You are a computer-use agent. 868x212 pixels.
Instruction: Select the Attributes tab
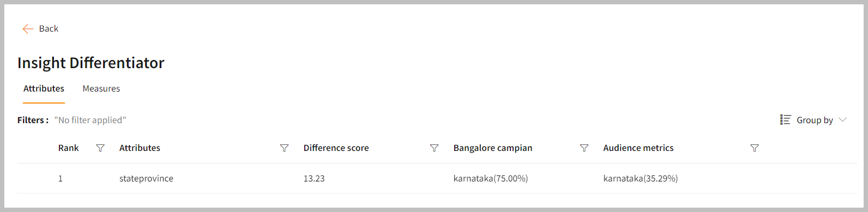tap(44, 88)
